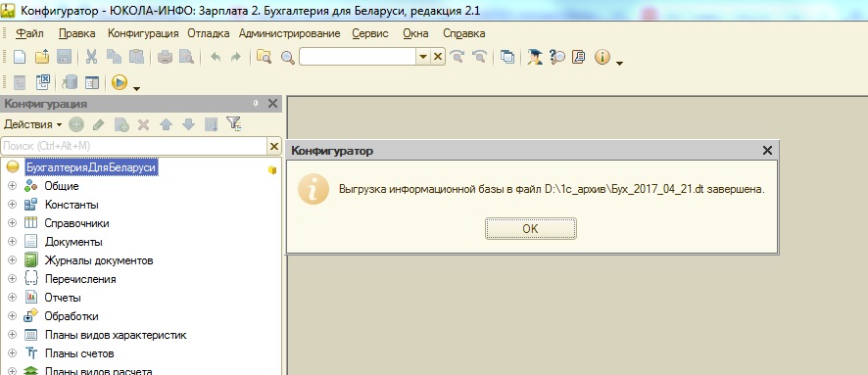Open the Сервис menu
This screenshot has width=868, height=375.
pos(370,33)
